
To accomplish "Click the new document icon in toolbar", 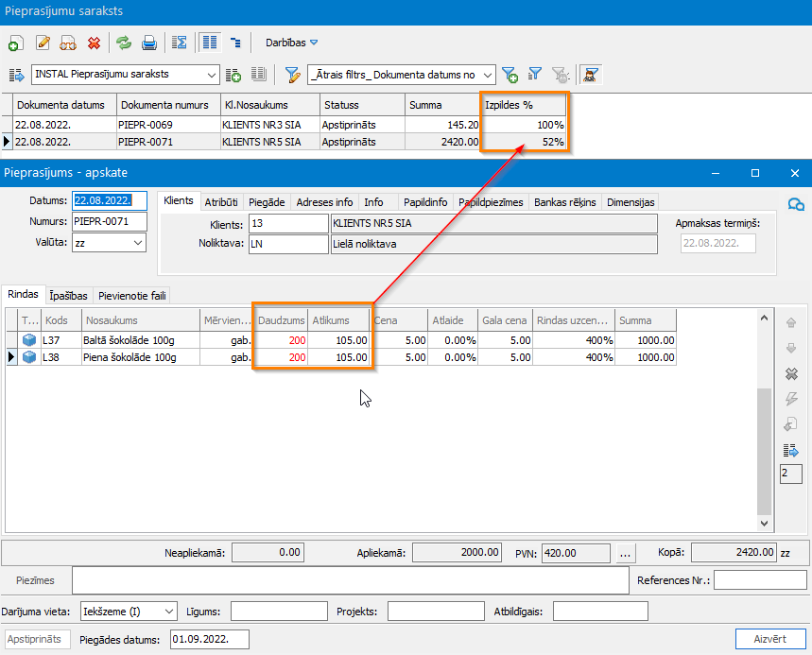I will click(15, 43).
